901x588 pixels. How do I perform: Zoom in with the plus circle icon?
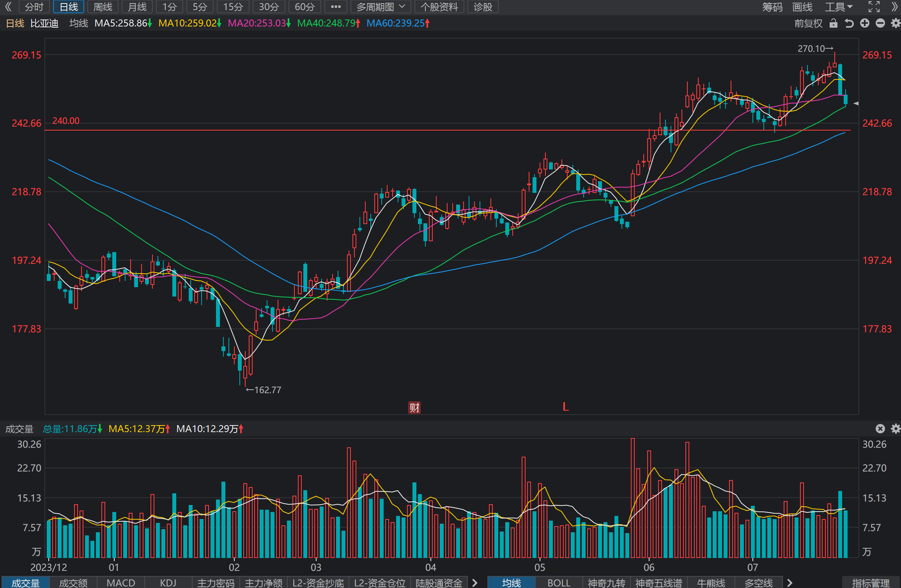tap(865, 23)
